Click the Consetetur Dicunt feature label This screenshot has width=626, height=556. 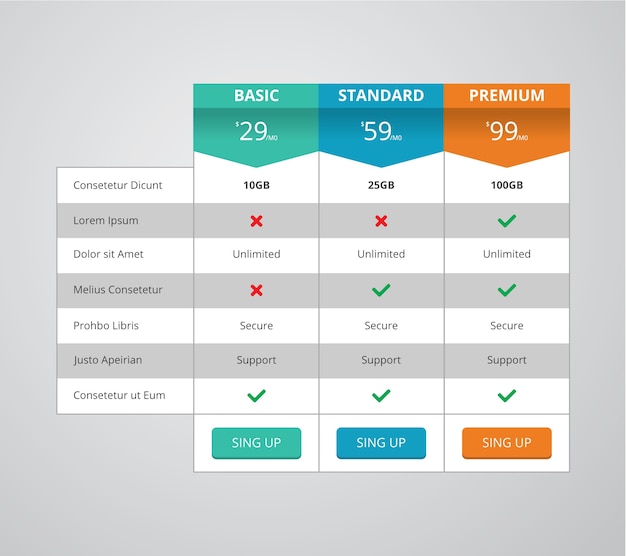(118, 185)
